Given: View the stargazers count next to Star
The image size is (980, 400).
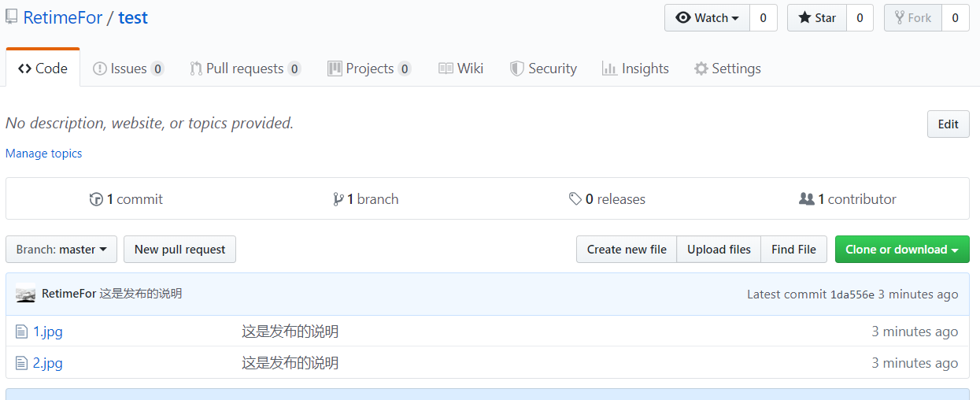Looking at the screenshot, I should coord(860,17).
